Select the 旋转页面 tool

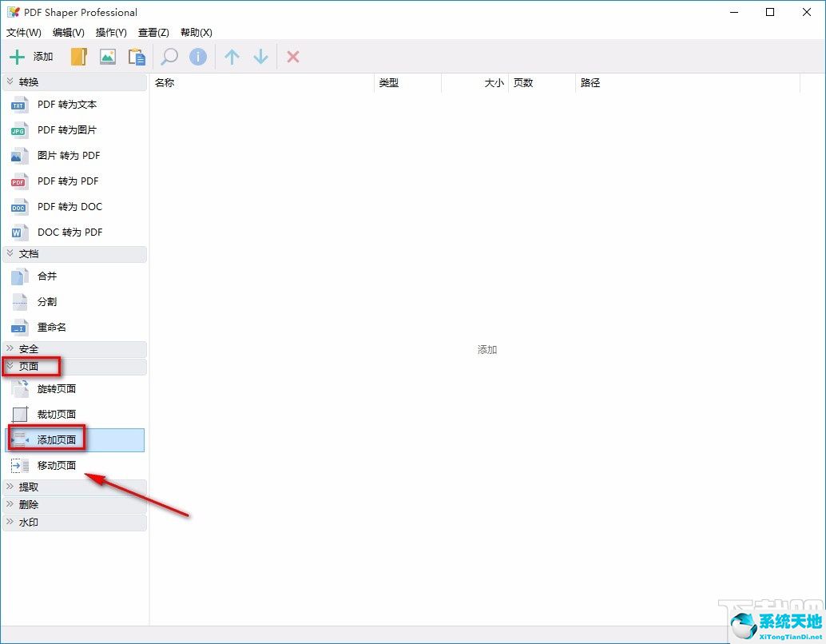point(56,388)
